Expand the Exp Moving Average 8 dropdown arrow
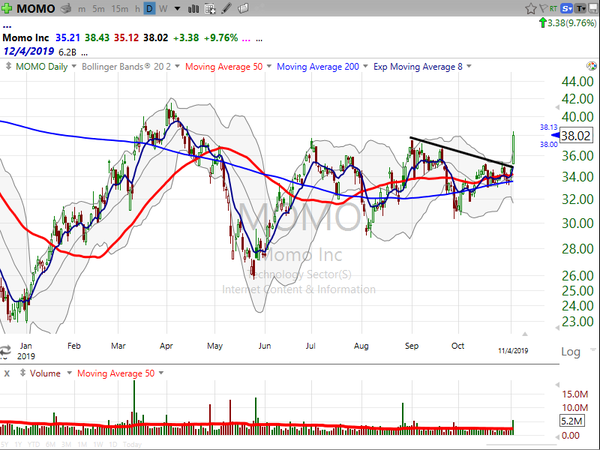 coord(469,67)
